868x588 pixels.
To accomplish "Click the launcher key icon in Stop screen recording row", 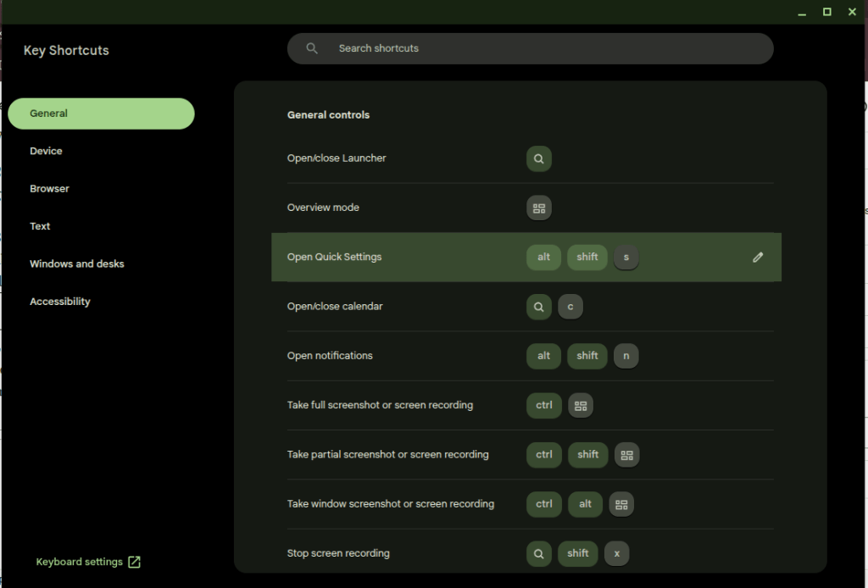I will click(x=539, y=554).
